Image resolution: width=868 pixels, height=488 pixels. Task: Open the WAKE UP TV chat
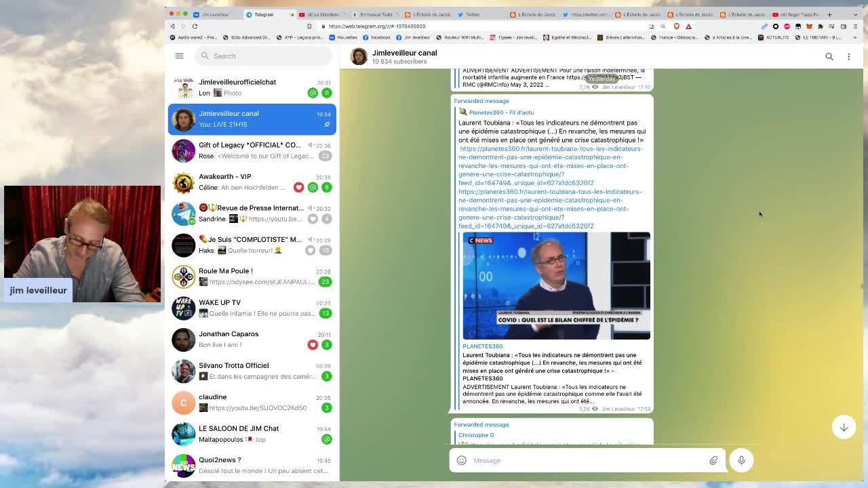(252, 308)
